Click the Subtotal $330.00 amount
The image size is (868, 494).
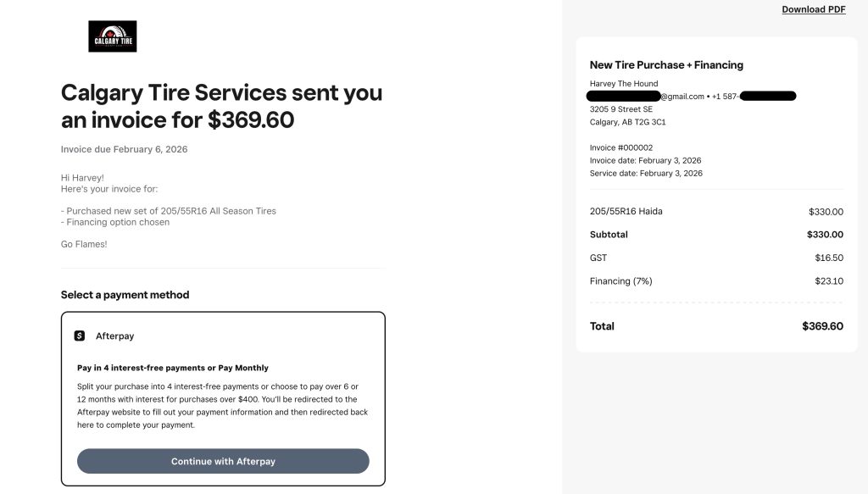point(825,235)
